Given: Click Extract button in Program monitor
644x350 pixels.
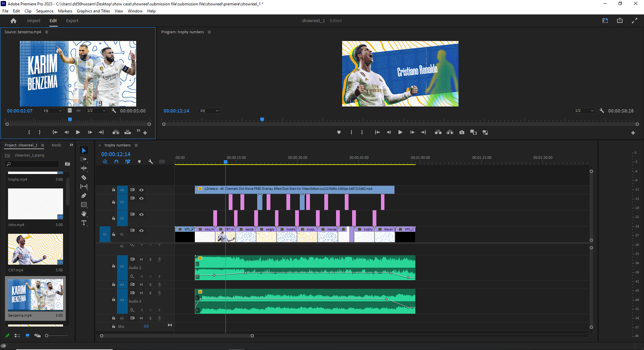Looking at the screenshot, I should click(450, 132).
